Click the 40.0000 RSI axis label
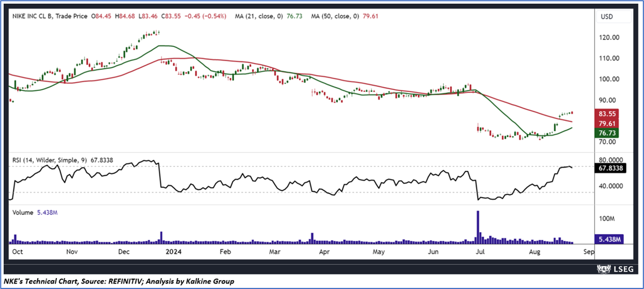The height and width of the screenshot is (289, 644). (x=610, y=186)
